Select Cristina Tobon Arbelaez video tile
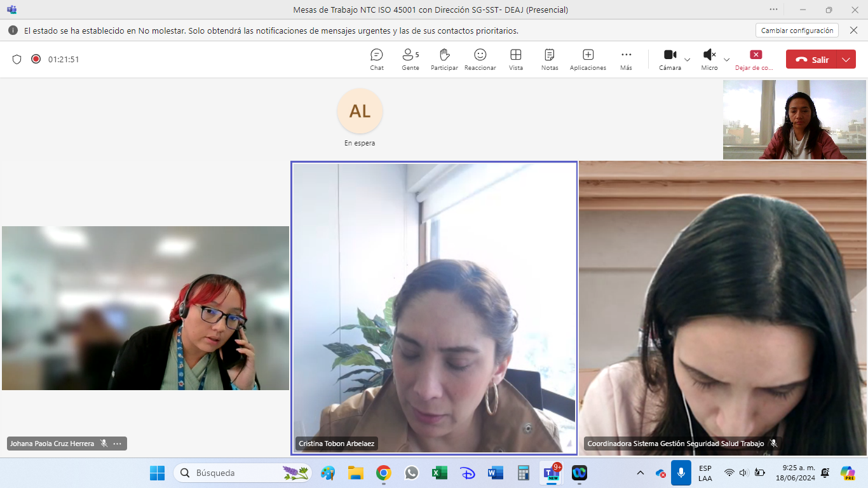Viewport: 868px width, 488px height. point(434,308)
